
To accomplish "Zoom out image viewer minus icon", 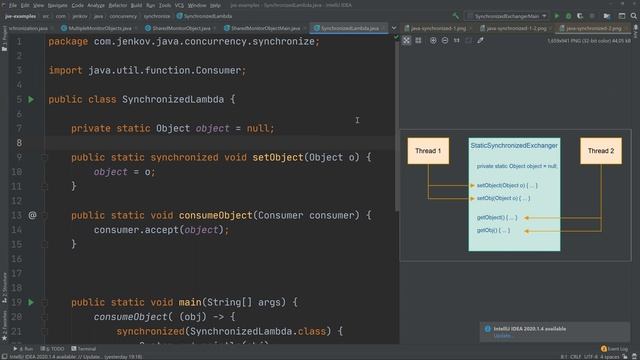I will pos(445,40).
